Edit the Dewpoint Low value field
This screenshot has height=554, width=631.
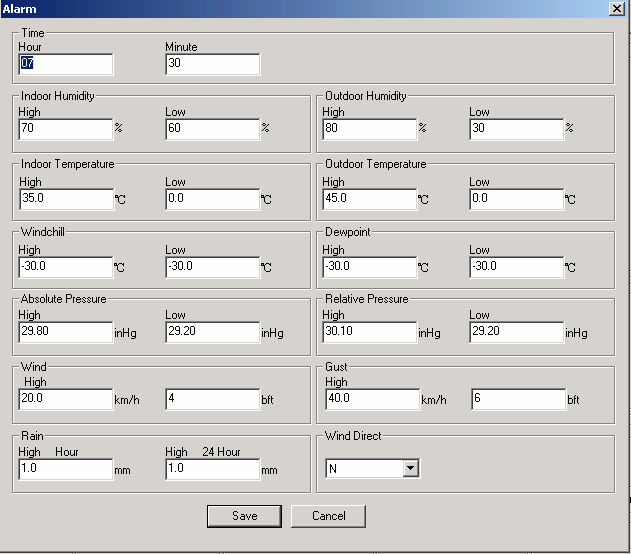(x=517, y=267)
